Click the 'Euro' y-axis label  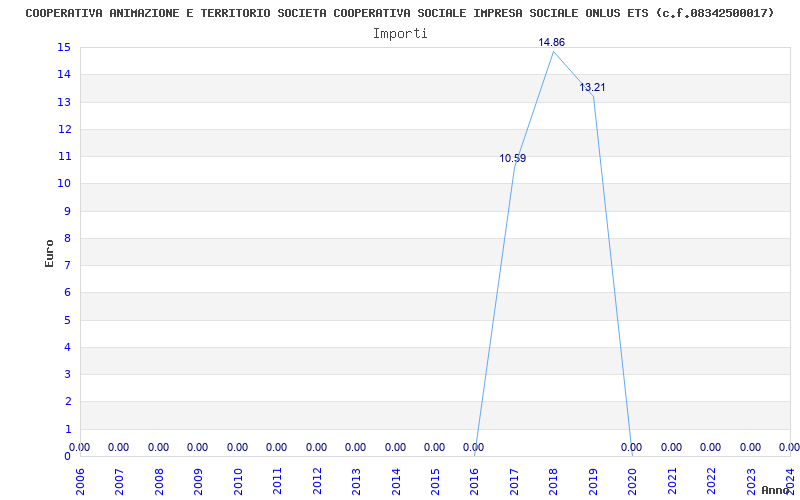click(49, 253)
